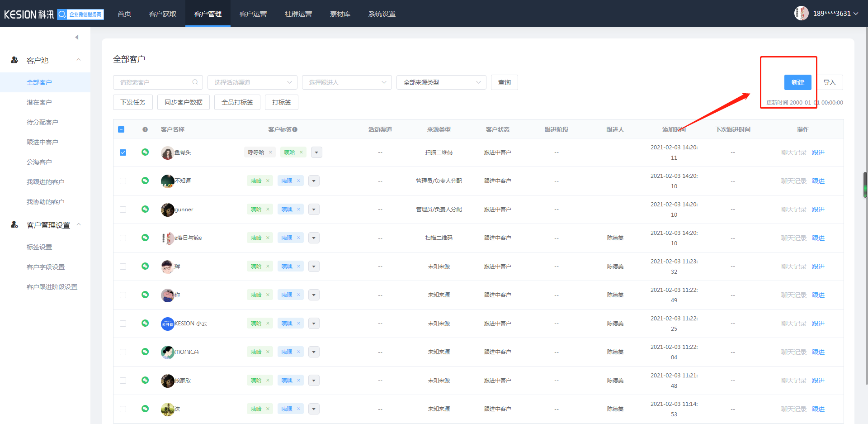Expand tag dropdown arrow in 鱼骨头 row
The image size is (868, 424).
click(316, 152)
